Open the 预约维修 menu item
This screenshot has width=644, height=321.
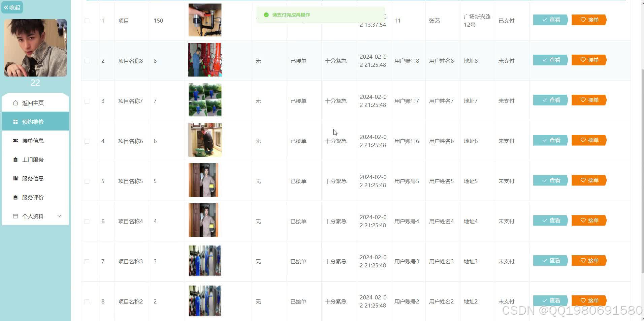pos(35,122)
